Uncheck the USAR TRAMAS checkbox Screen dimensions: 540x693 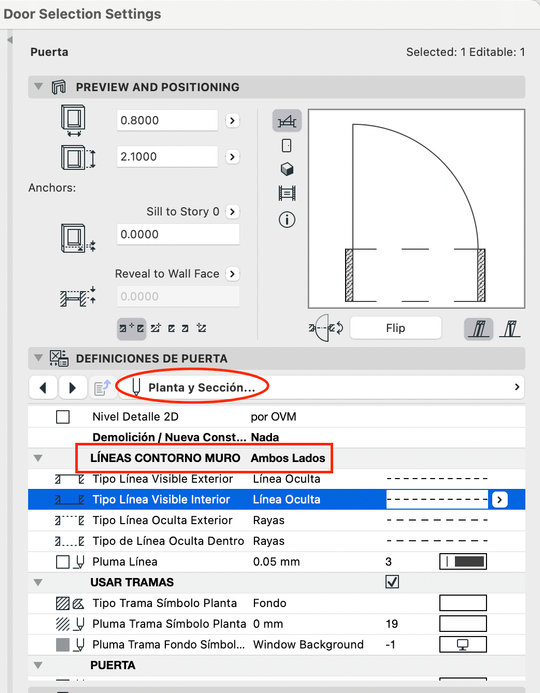(392, 582)
